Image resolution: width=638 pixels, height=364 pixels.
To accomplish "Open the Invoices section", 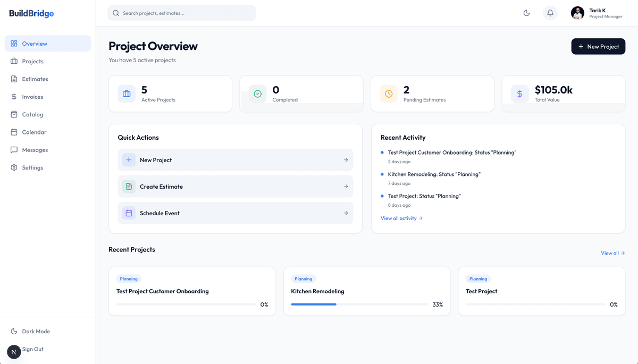I will (x=33, y=96).
